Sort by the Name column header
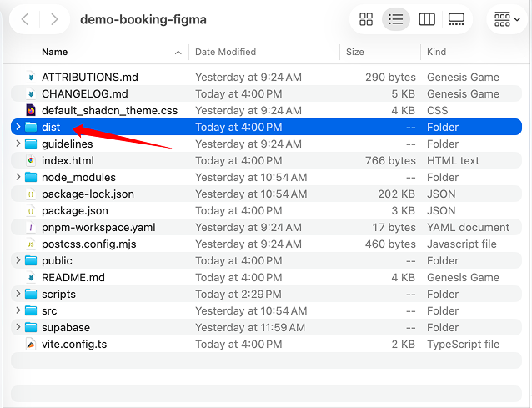 coord(55,52)
